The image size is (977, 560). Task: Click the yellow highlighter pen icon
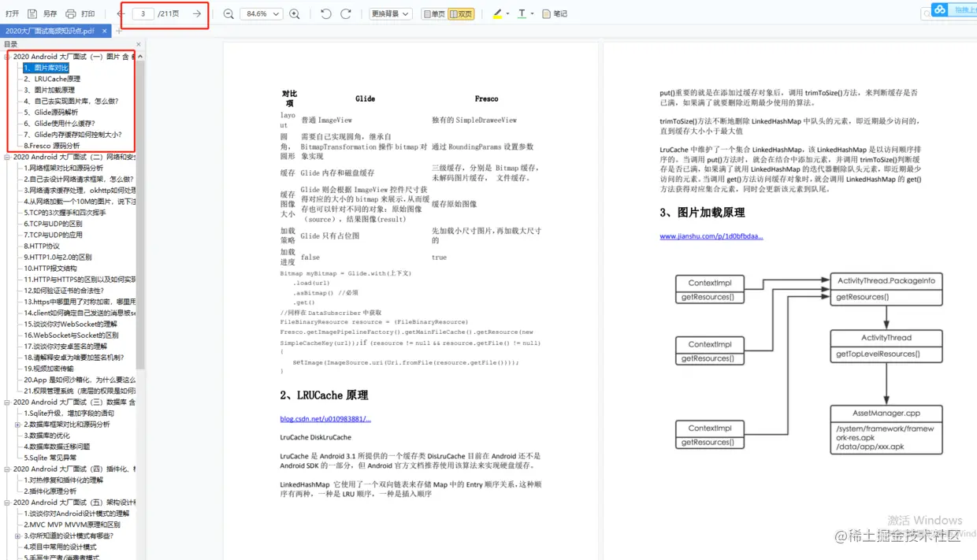pos(496,13)
